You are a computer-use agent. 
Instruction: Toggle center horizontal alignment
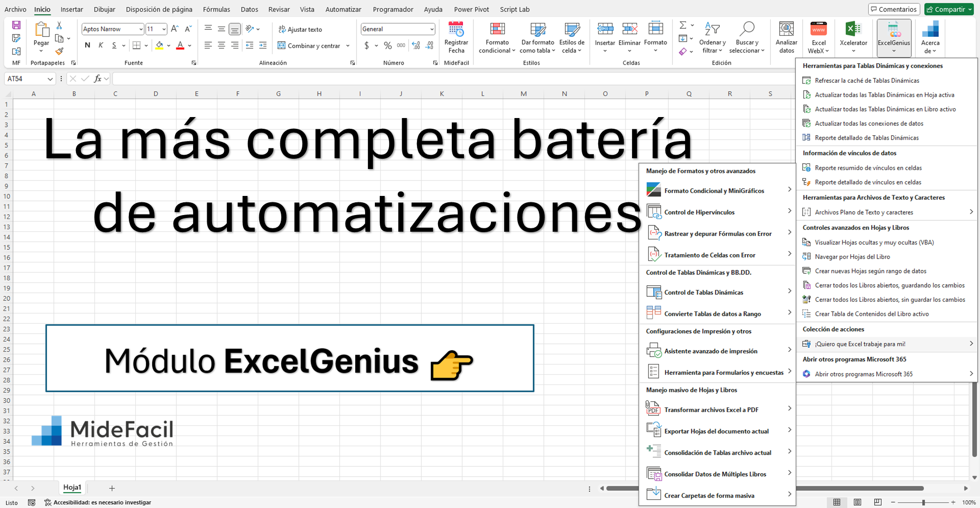(x=221, y=46)
